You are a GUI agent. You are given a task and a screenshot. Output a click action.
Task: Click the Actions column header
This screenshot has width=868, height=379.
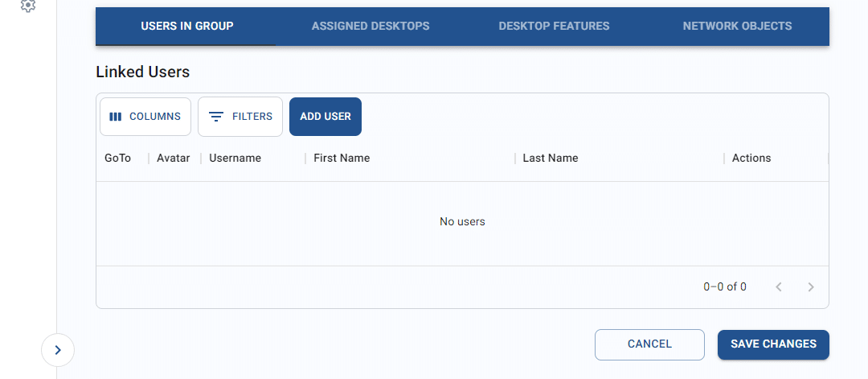click(x=751, y=159)
